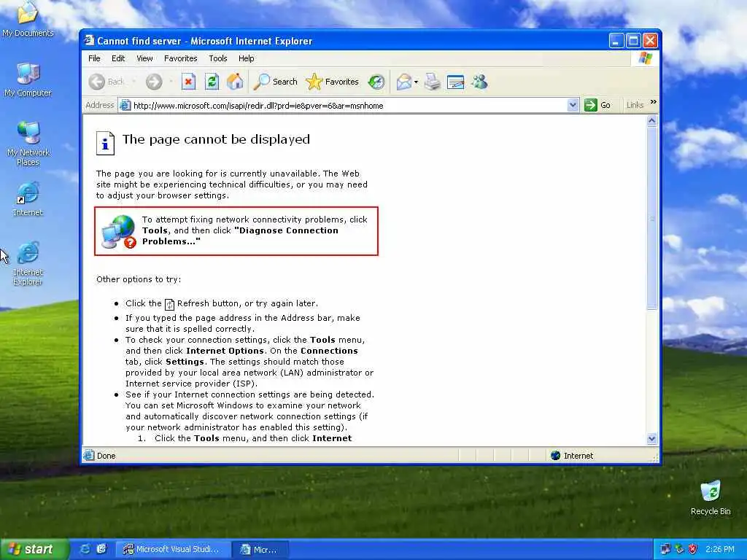Image resolution: width=747 pixels, height=560 pixels.
Task: Open the Favorites menu
Action: coord(181,58)
